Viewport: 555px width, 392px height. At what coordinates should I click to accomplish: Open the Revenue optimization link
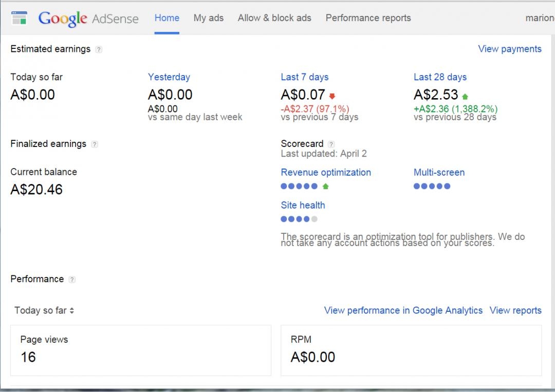click(x=326, y=172)
